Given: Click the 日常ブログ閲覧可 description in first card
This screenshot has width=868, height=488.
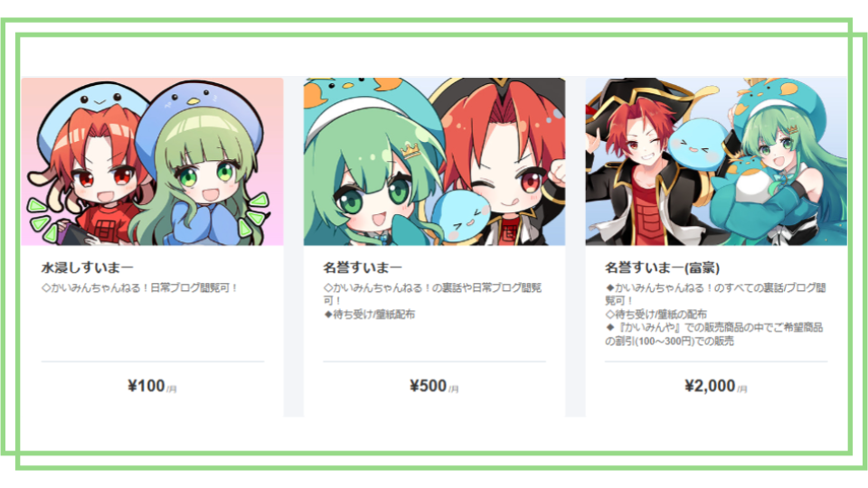Looking at the screenshot, I should point(140,287).
